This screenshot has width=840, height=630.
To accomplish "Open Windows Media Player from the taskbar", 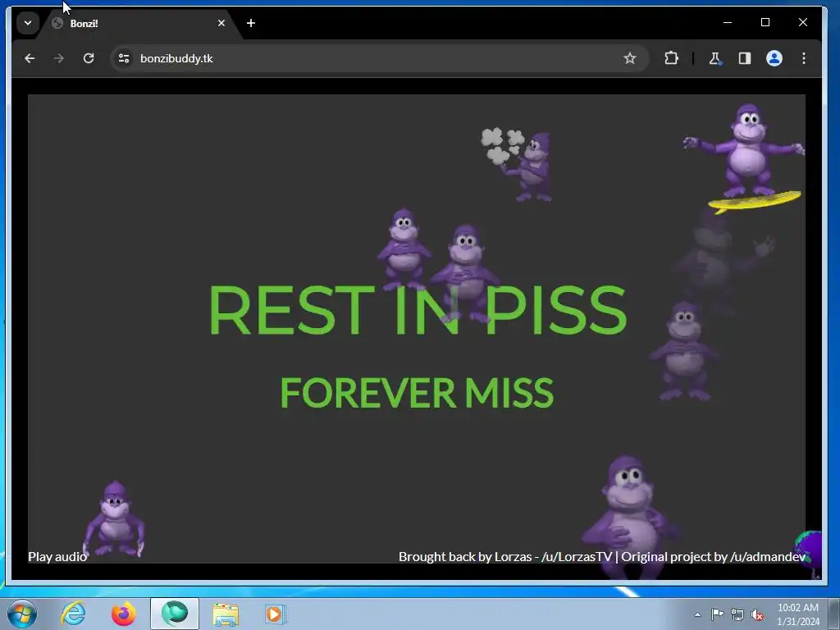I will click(x=276, y=614).
